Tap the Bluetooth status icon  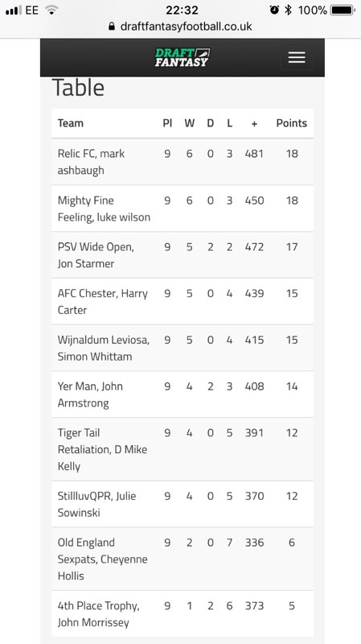click(x=288, y=10)
